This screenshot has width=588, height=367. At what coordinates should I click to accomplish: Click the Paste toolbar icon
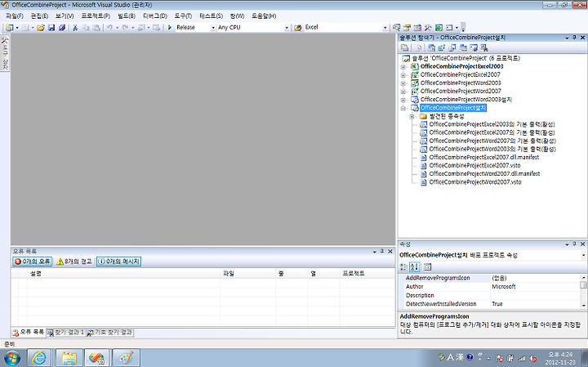tap(96, 28)
